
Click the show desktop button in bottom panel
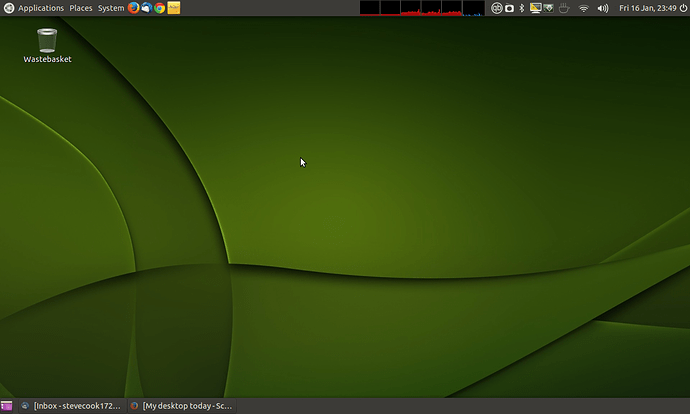click(x=7, y=406)
